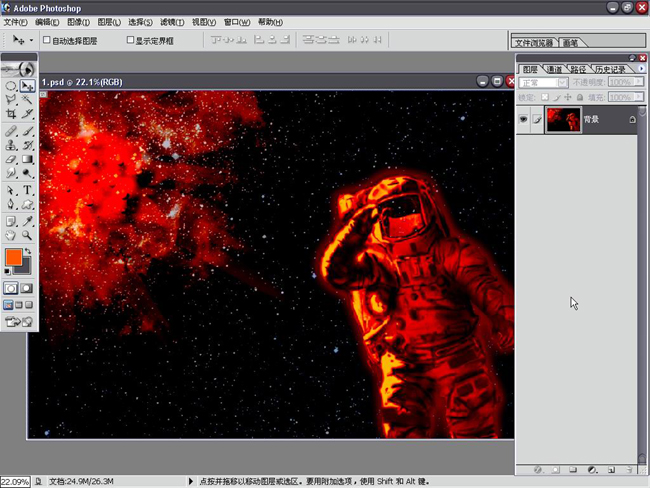Hide the 背景 layer with eye icon
This screenshot has height=488, width=650.
[x=524, y=119]
